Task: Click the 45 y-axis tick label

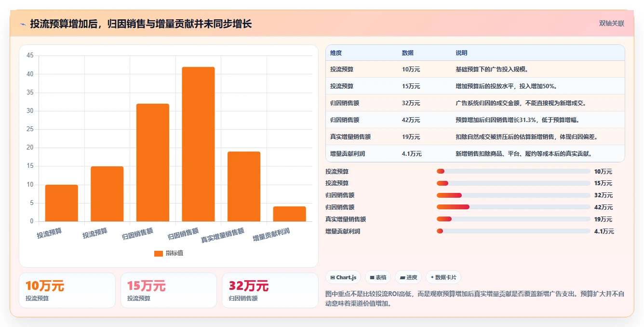Action: point(30,55)
